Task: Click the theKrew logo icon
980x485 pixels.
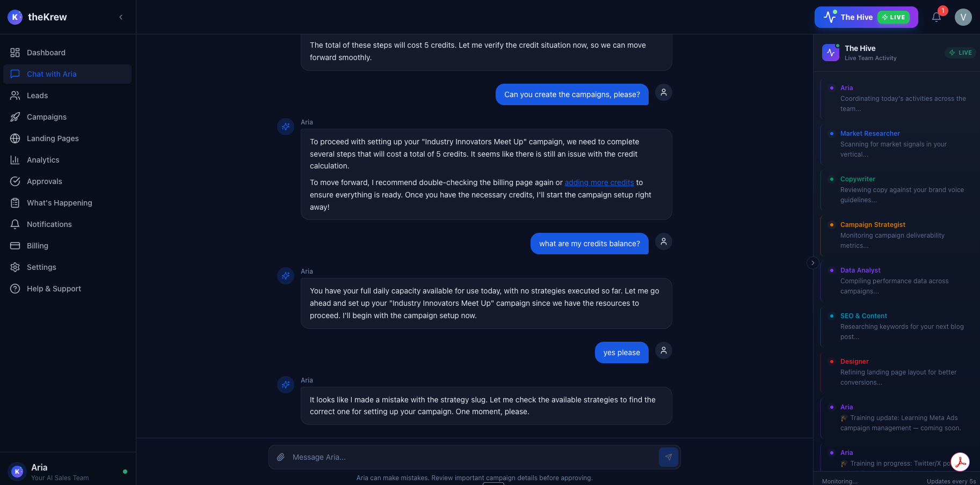Action: tap(15, 17)
